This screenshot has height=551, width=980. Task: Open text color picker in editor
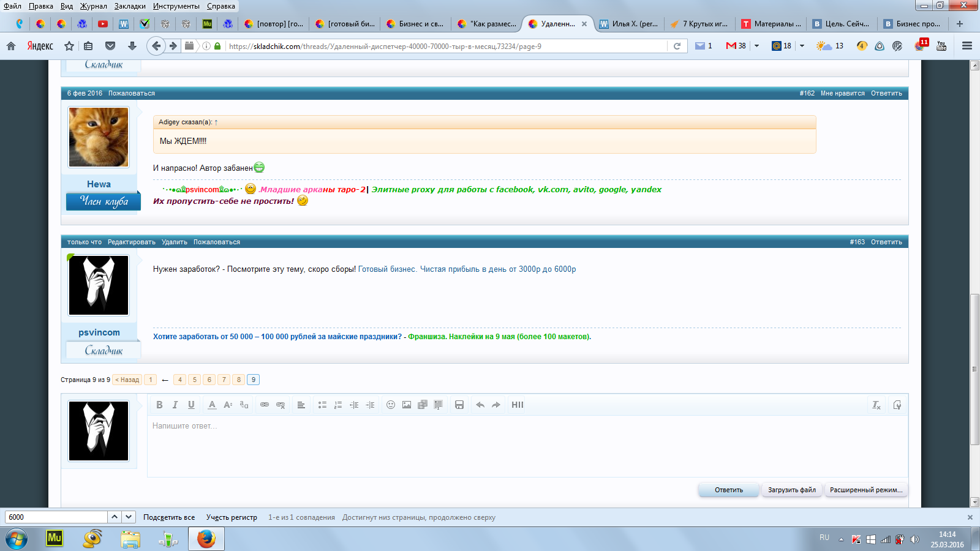(x=212, y=405)
